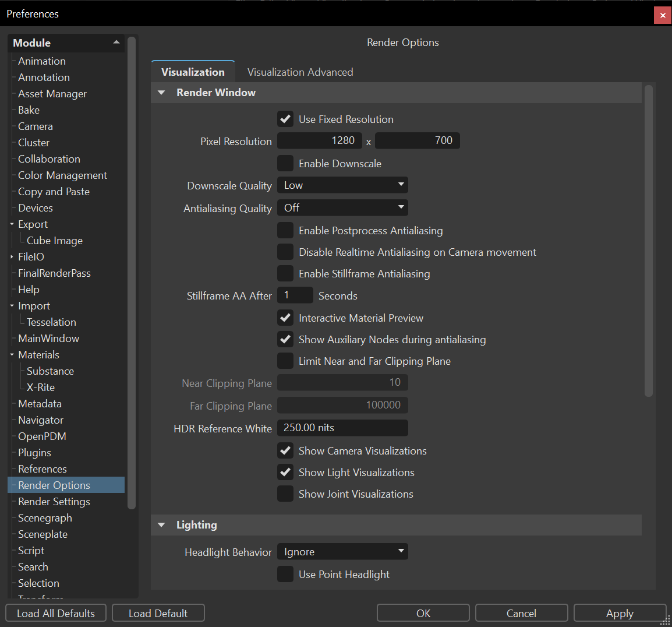This screenshot has height=627, width=672.
Task: Select the Visualization tab
Action: click(x=192, y=72)
